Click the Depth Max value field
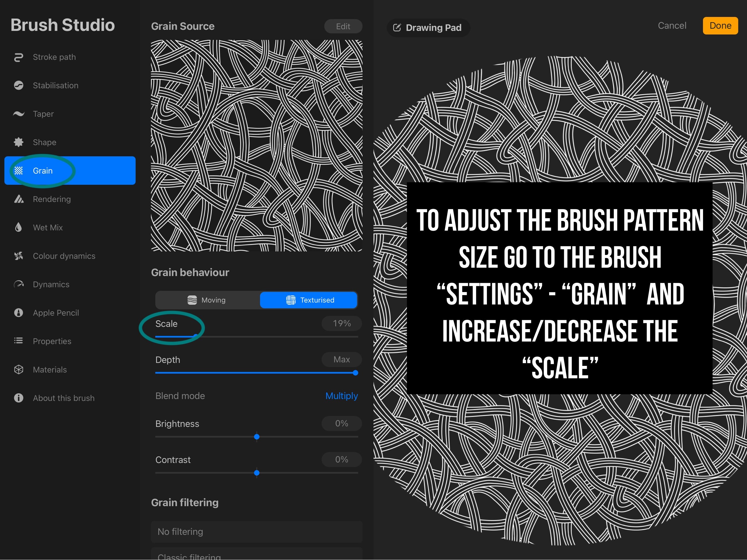The image size is (747, 560). pos(342,360)
